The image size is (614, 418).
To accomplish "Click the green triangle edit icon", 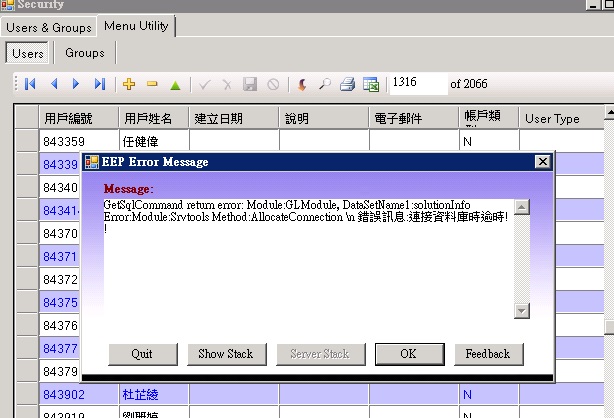I will pos(175,85).
